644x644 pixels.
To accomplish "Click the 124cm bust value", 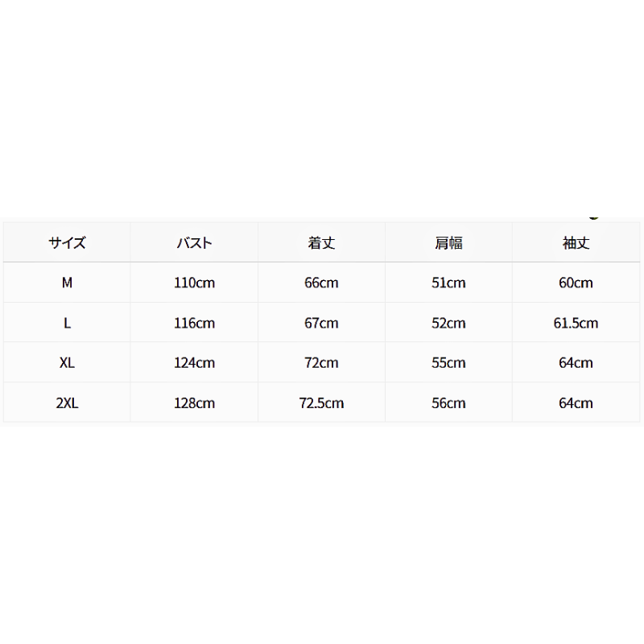I will pos(194,363).
